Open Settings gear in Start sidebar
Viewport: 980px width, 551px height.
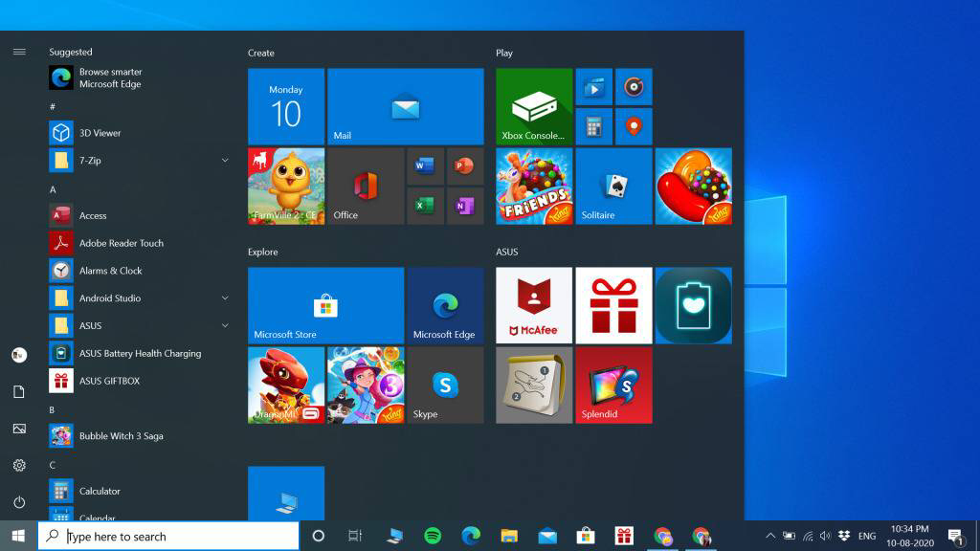click(x=19, y=466)
